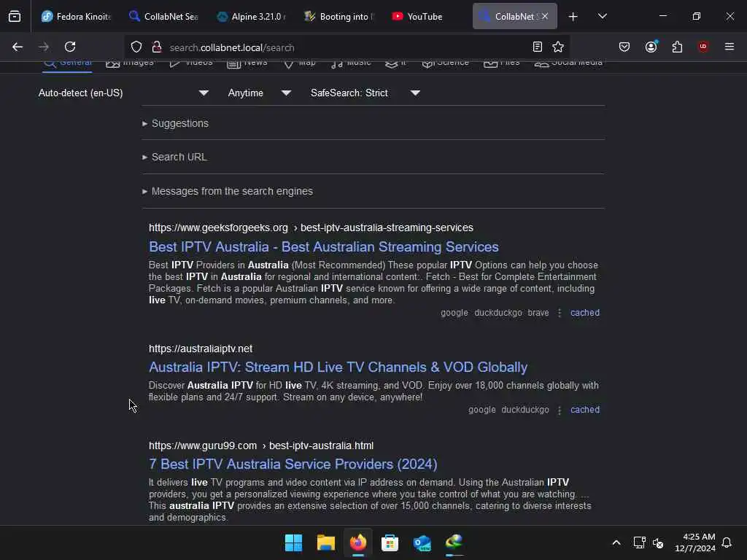This screenshot has height=560, width=747.
Task: Open the notification bell
Action: pos(727,542)
